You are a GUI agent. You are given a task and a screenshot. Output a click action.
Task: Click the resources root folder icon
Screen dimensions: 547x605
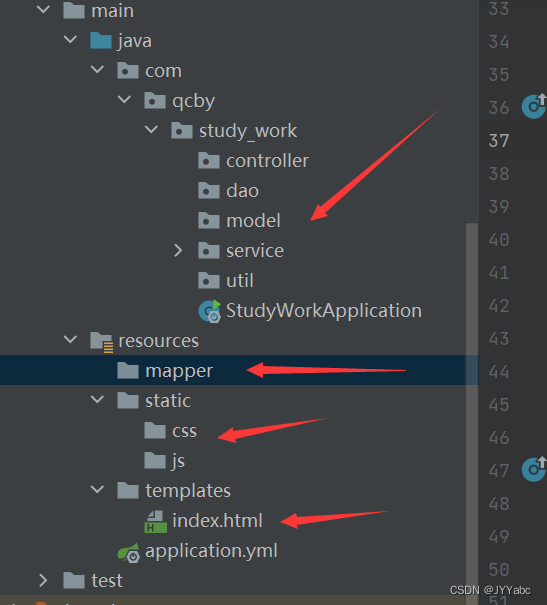(x=101, y=342)
